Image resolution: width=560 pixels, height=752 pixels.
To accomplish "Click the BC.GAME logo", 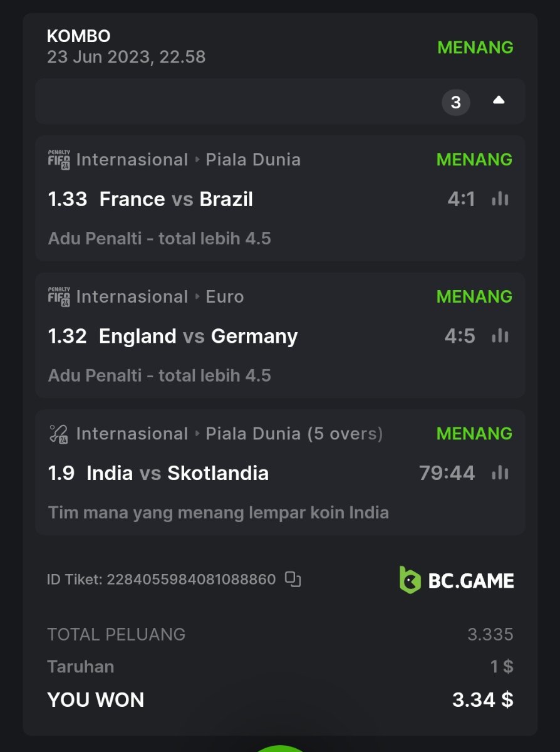I will (x=457, y=580).
